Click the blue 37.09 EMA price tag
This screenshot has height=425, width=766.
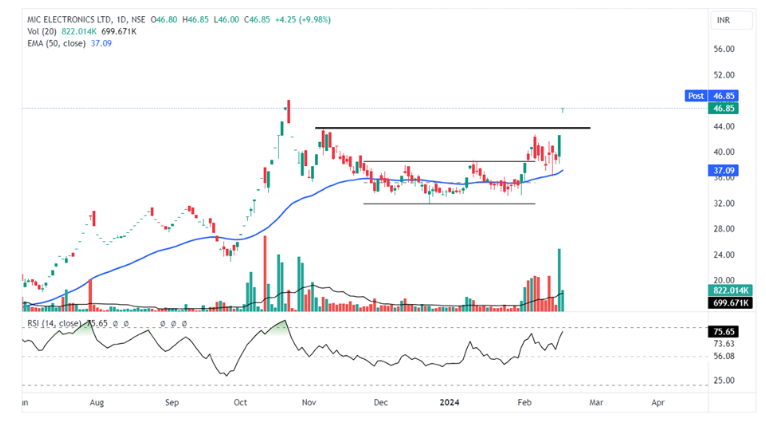tap(724, 171)
